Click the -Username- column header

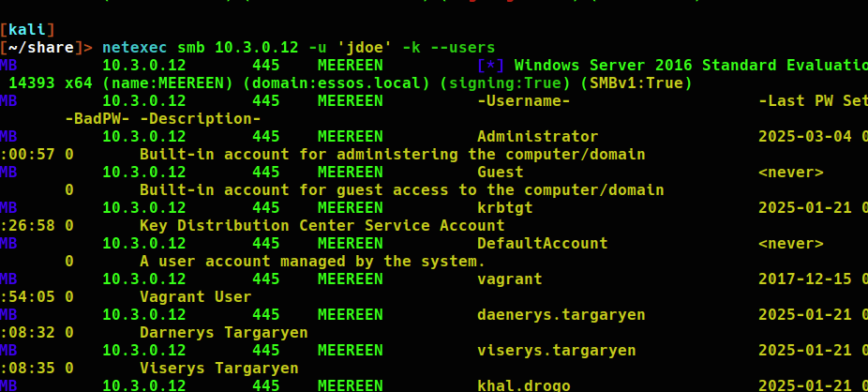[x=523, y=101]
